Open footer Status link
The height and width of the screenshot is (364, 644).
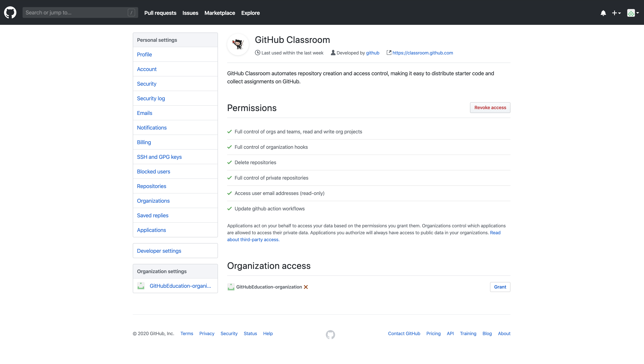point(250,334)
